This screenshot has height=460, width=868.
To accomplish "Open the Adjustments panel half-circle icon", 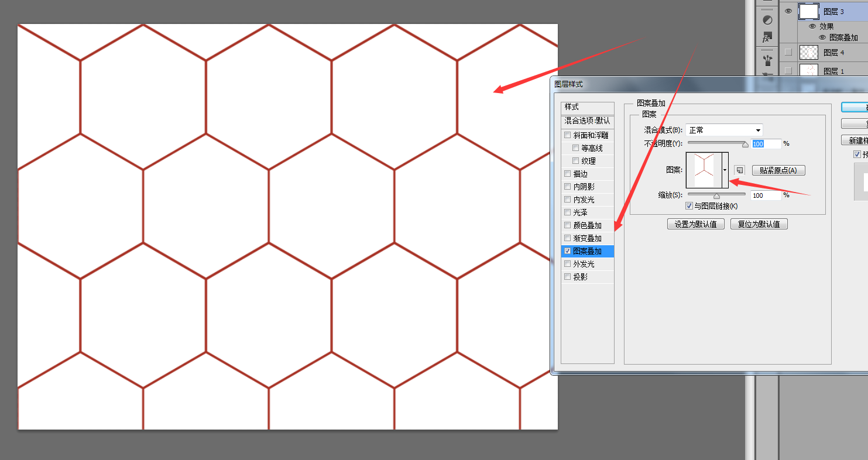I will click(767, 20).
